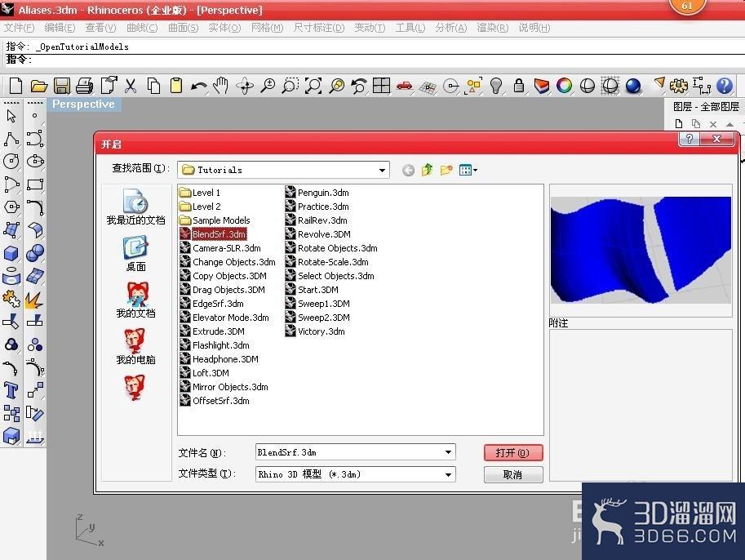Click the blue surface preview thumbnail
745x560 pixels.
[641, 250]
